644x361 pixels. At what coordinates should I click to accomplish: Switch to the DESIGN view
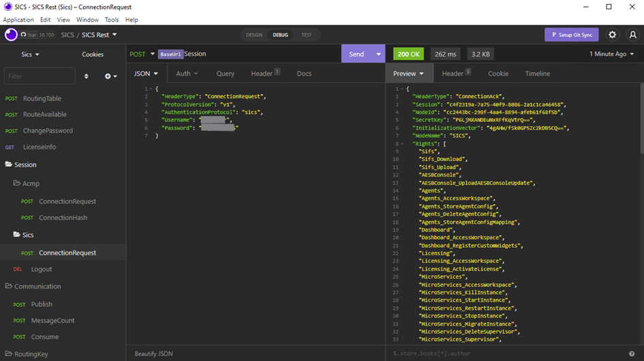click(254, 35)
